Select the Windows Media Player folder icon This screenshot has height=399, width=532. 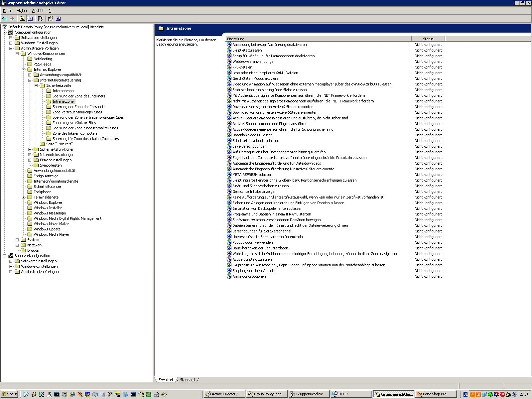30,234
